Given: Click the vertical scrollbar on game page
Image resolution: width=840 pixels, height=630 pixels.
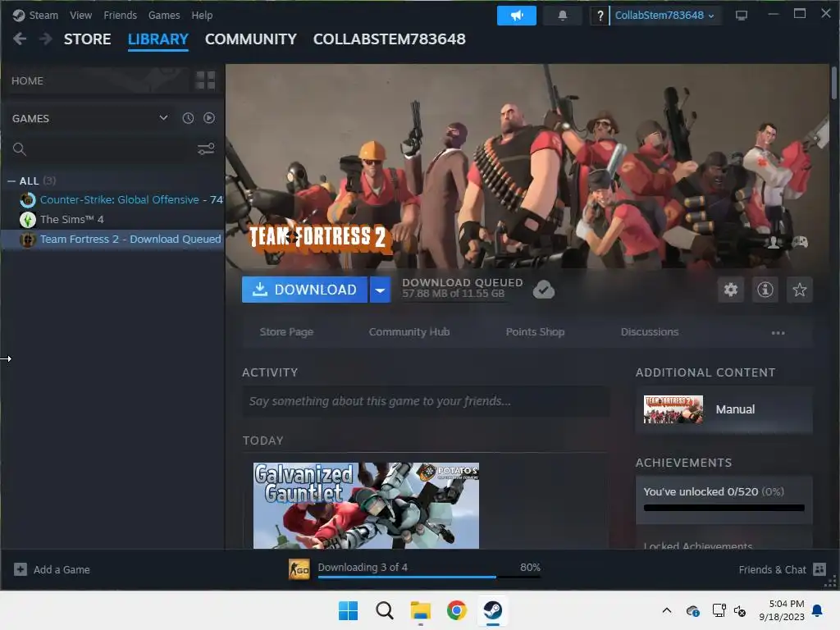Looking at the screenshot, I should click(x=834, y=83).
